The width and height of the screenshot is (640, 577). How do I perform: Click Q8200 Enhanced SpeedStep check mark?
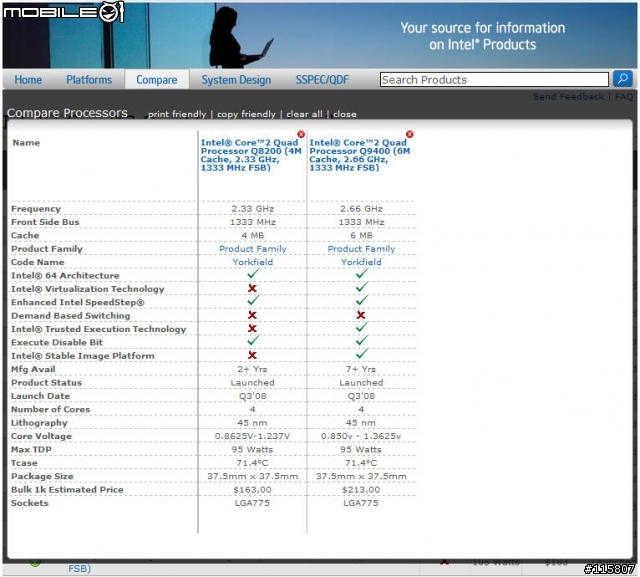[x=253, y=301]
